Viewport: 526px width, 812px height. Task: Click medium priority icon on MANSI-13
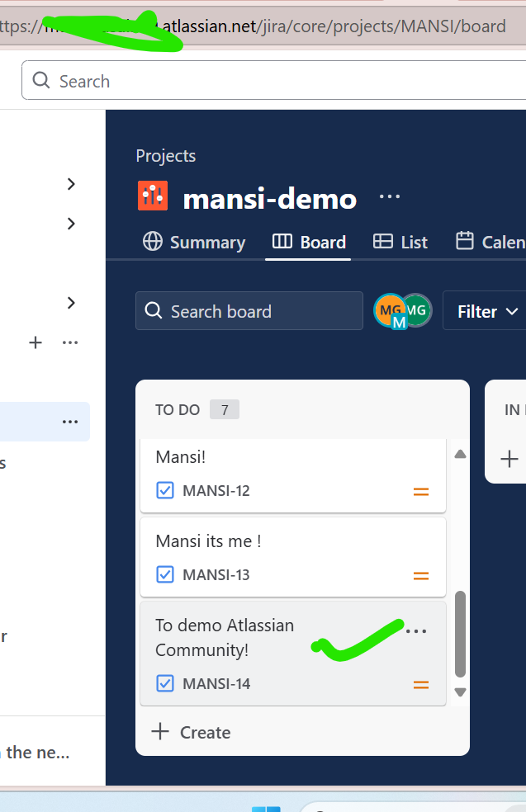[x=421, y=576]
